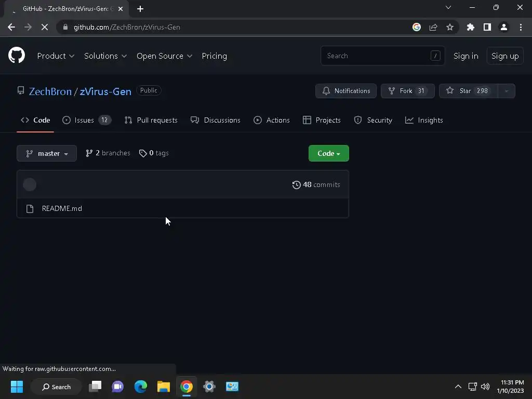Screen dimensions: 532x399
Task: Open the GitHub homepage logo
Action: click(17, 55)
